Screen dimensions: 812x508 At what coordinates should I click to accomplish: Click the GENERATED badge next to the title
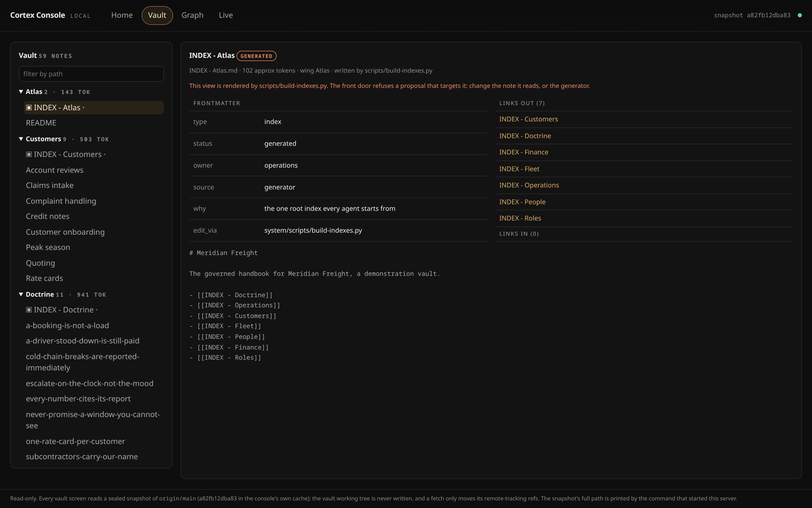pos(256,56)
